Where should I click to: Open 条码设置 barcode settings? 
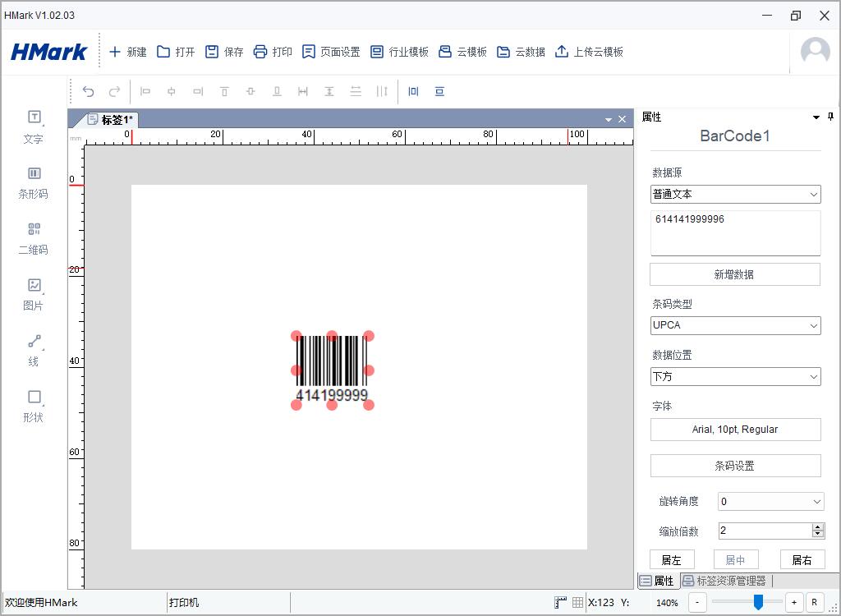(735, 466)
